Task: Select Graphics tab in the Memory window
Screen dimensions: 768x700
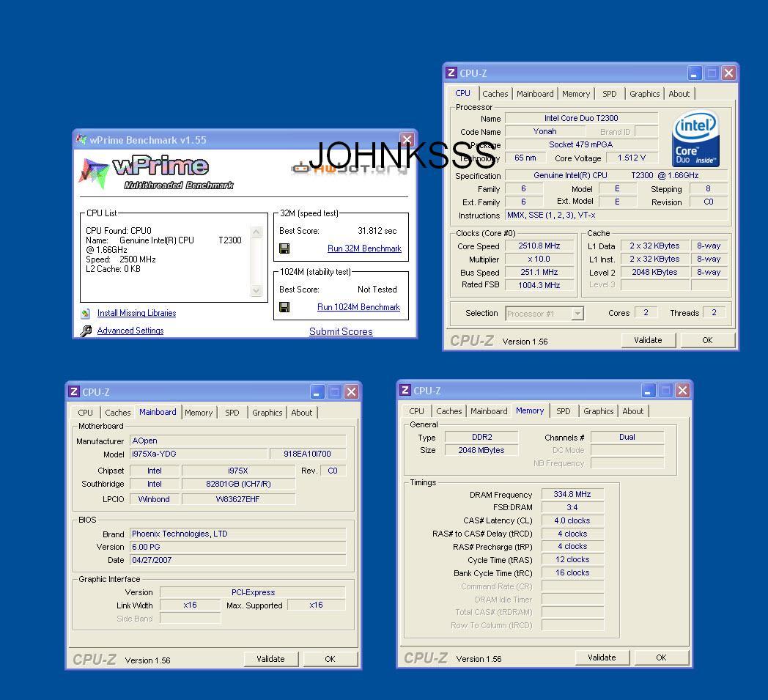Action: [x=599, y=411]
